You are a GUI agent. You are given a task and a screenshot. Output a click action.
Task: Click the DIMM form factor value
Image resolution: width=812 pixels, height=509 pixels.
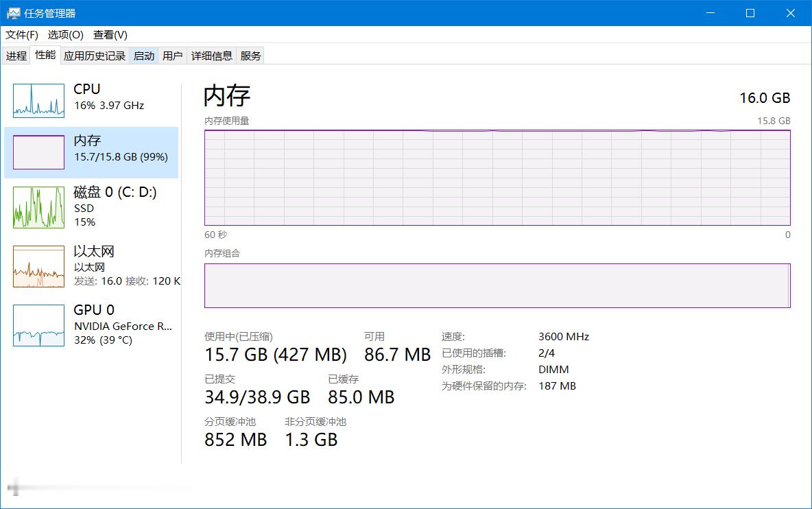click(x=553, y=370)
